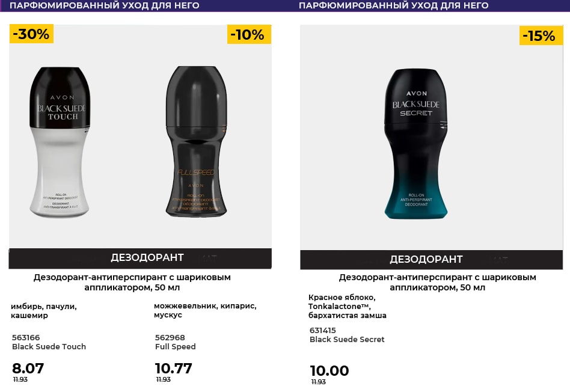Viewport: 570px width, 392px height.
Task: Open the left ПАРФЮМИРОВАННЫЙ УХОД ДЛЯ НЕГО header
Action: pyautogui.click(x=105, y=5)
